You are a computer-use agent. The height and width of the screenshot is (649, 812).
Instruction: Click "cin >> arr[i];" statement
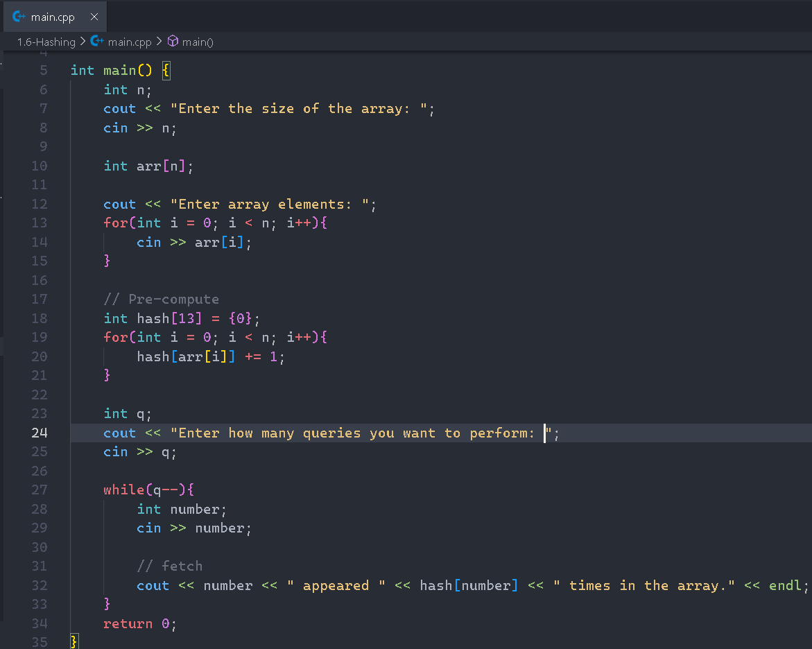click(x=194, y=243)
